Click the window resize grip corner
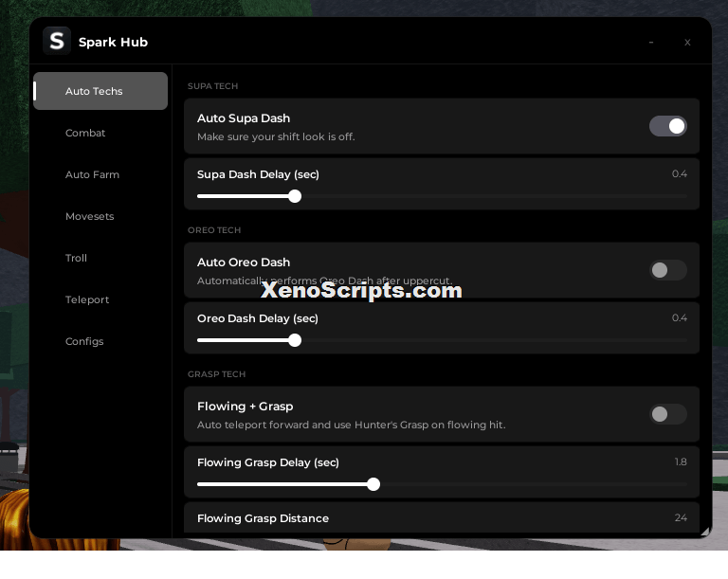This screenshot has height=579, width=728. (x=705, y=532)
